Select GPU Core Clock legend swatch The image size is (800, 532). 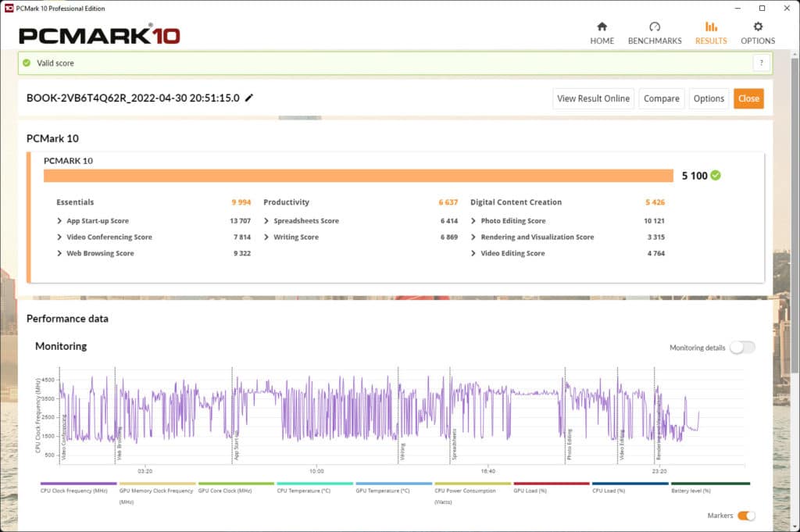click(x=236, y=483)
